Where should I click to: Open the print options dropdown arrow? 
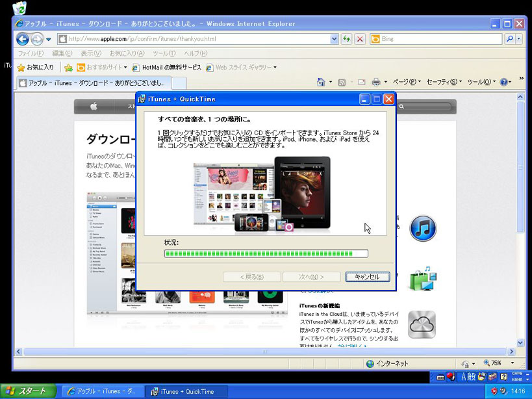point(385,82)
